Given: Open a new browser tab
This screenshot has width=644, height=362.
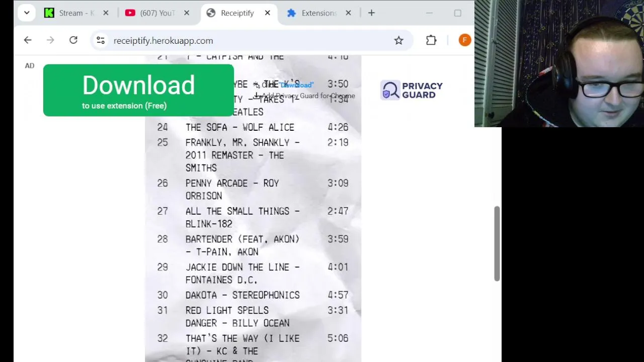Looking at the screenshot, I should [x=371, y=13].
